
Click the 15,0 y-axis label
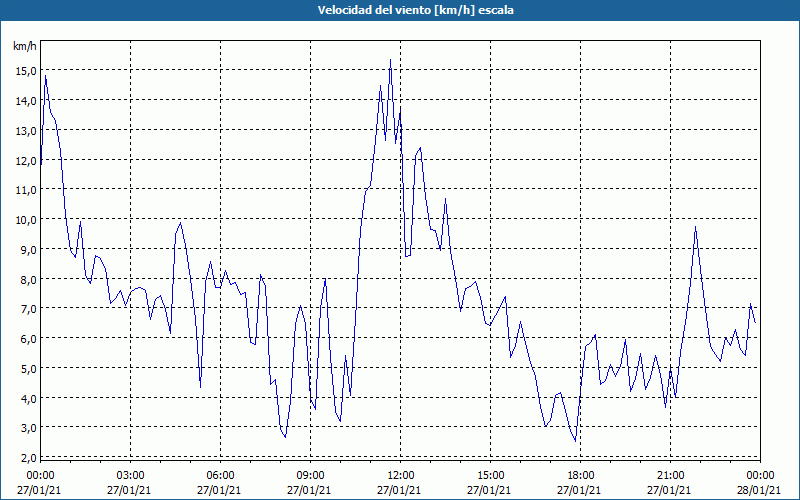(26, 71)
